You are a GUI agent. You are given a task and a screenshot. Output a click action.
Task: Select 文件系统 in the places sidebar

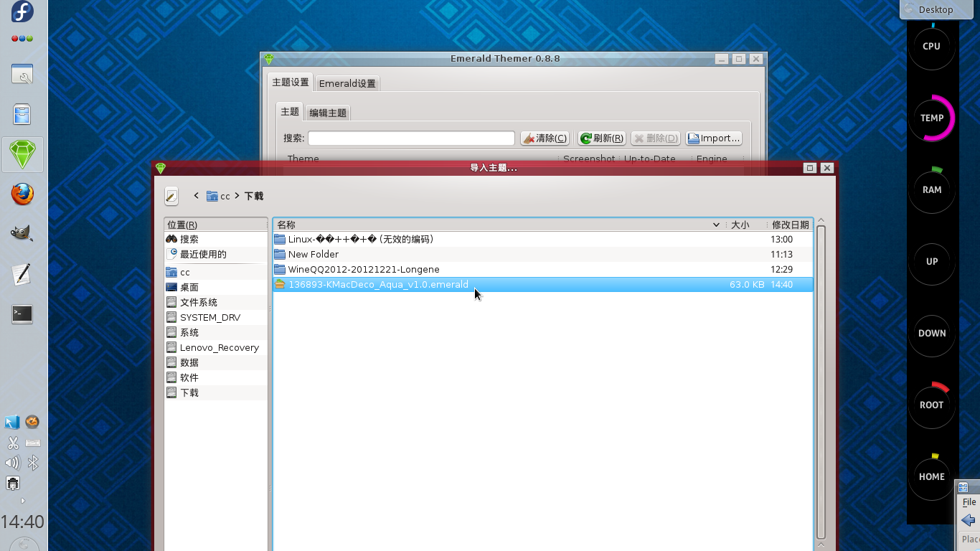216,302
